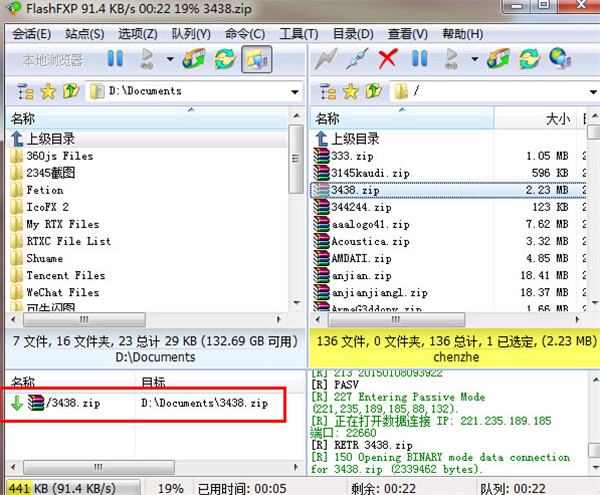Click the remote quick disconnect plug icon

(356, 59)
